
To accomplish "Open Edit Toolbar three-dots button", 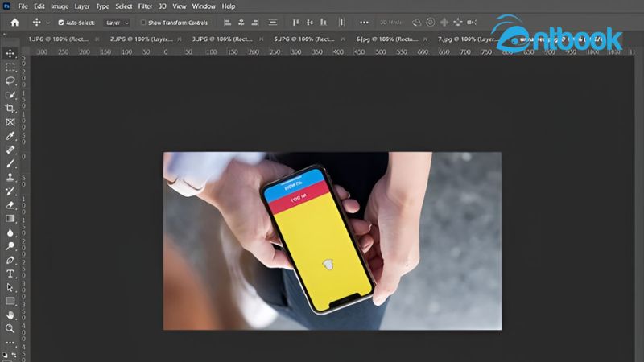I will coord(10,343).
